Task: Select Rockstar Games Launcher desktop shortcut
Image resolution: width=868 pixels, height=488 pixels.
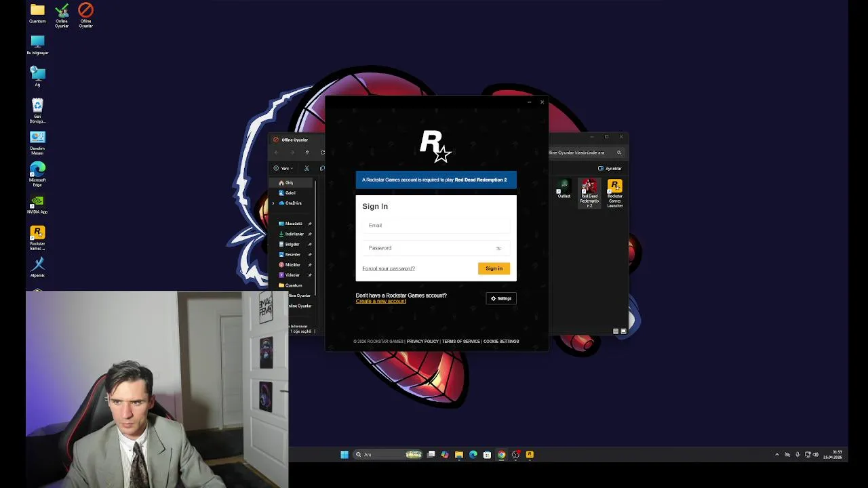Action: click(37, 238)
